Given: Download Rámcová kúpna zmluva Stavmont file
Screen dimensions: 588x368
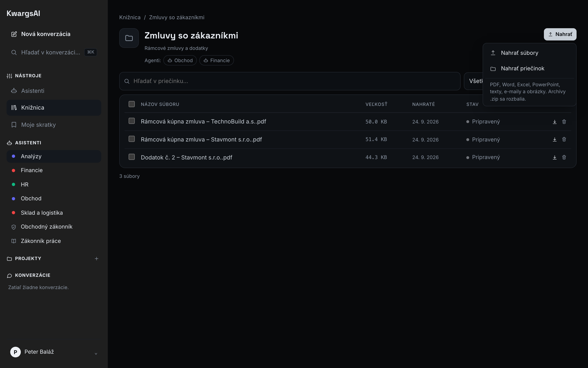Looking at the screenshot, I should [555, 139].
